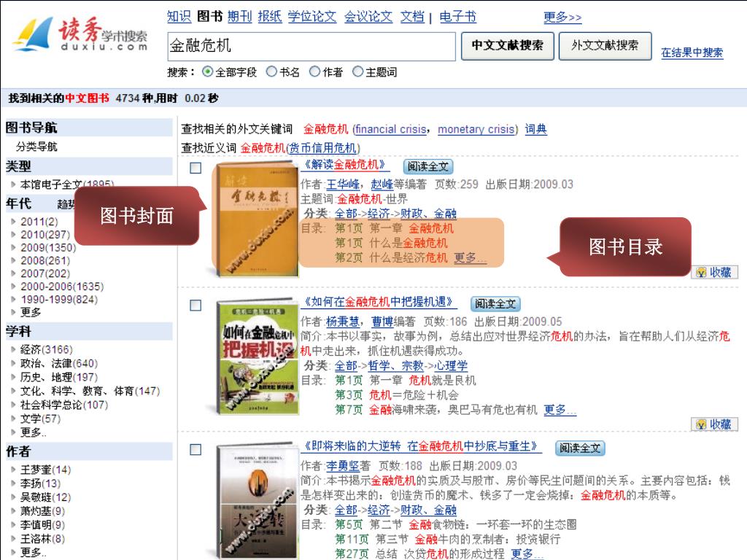This screenshot has width=747, height=560.
Task: Tick checkbox beside 即将来临的大逆转
Action: [x=196, y=449]
